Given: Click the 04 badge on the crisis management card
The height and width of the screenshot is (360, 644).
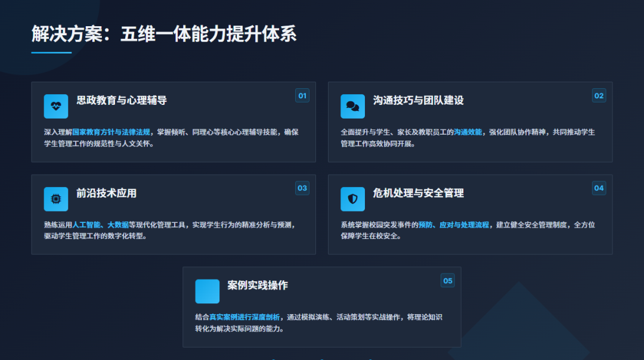Looking at the screenshot, I should (x=599, y=188).
